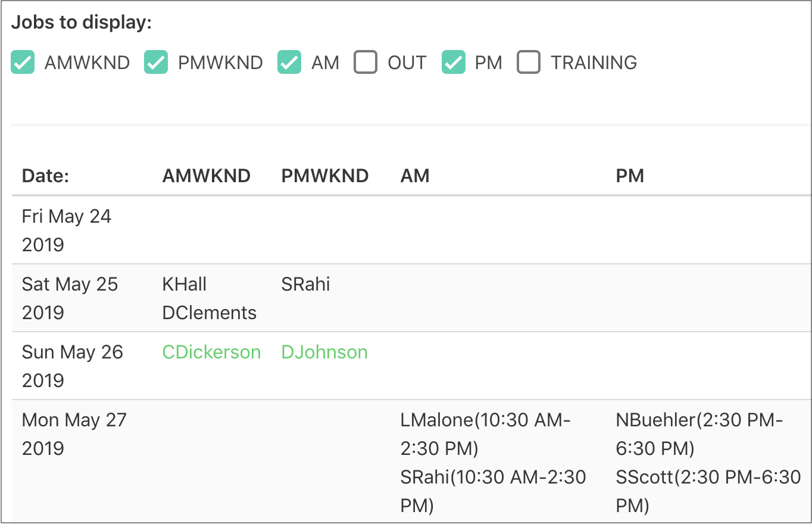This screenshot has height=524, width=812.
Task: Click the AMWKND column header
Action: coord(207,176)
